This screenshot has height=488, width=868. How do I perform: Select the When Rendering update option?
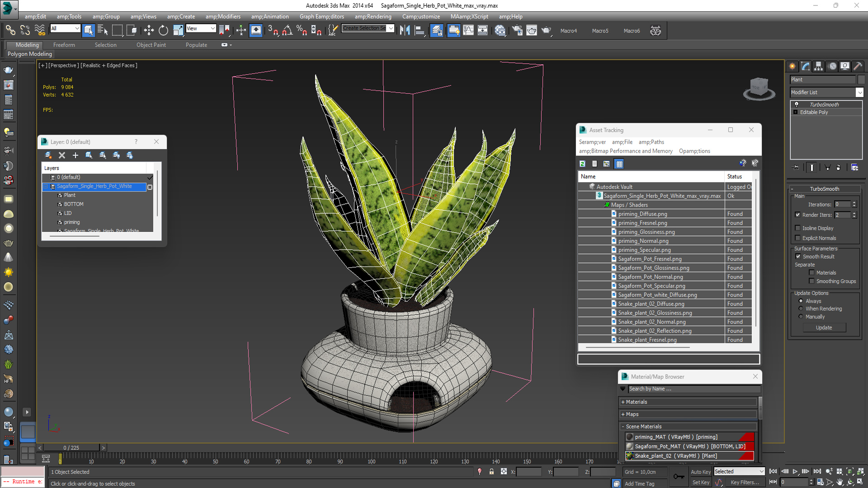tap(801, 309)
